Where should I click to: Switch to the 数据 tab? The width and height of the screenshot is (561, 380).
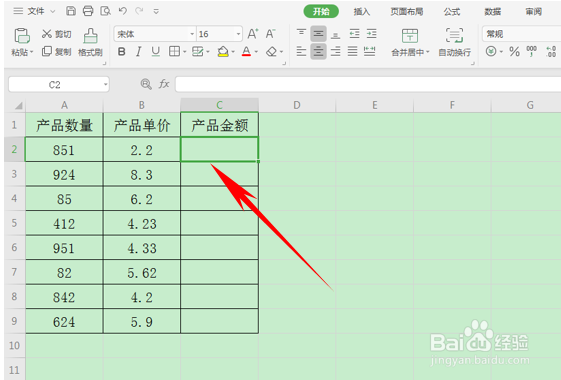[492, 12]
